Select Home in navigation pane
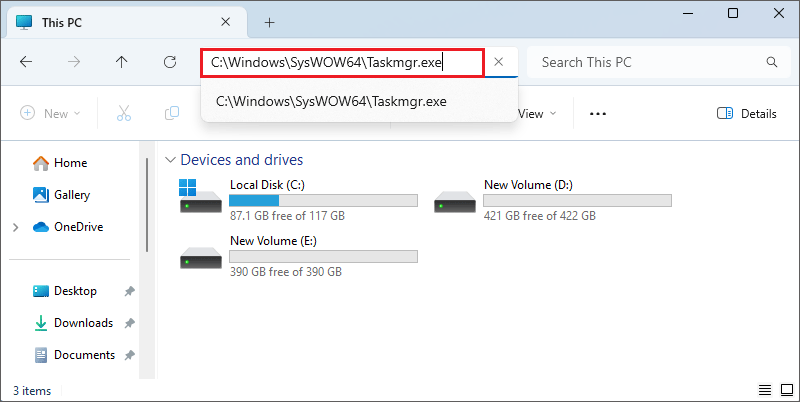Image resolution: width=800 pixels, height=402 pixels. [x=60, y=163]
